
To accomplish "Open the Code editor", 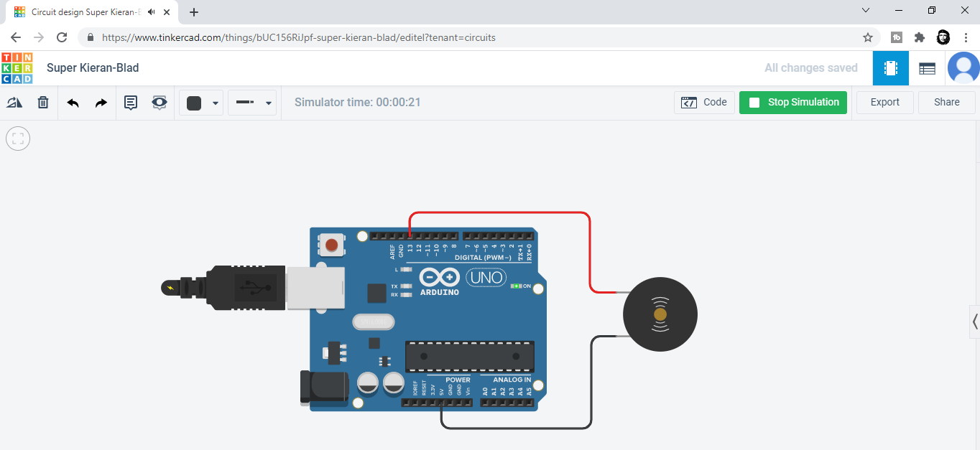I will (704, 103).
